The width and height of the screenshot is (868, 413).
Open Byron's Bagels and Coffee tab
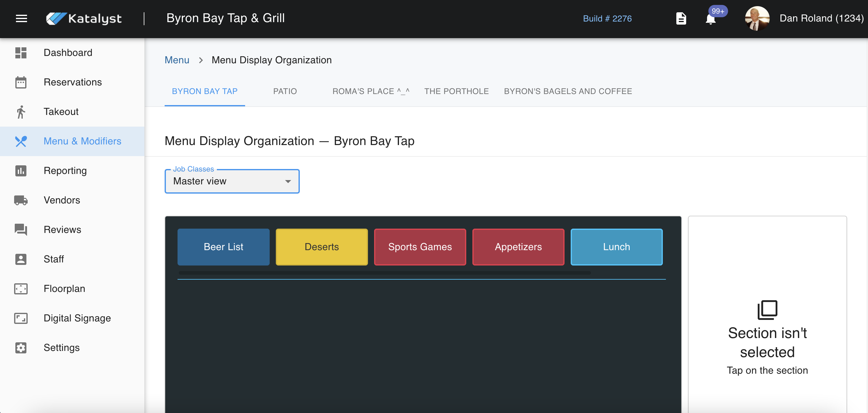coord(568,91)
